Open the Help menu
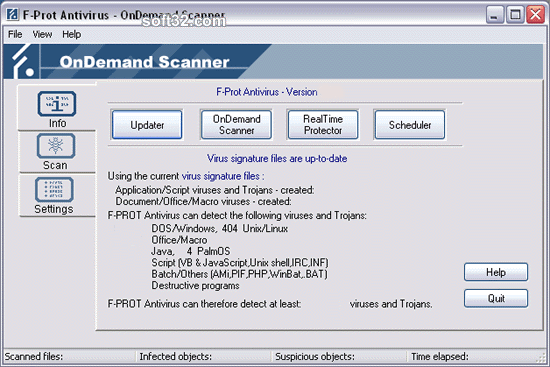 coord(72,34)
